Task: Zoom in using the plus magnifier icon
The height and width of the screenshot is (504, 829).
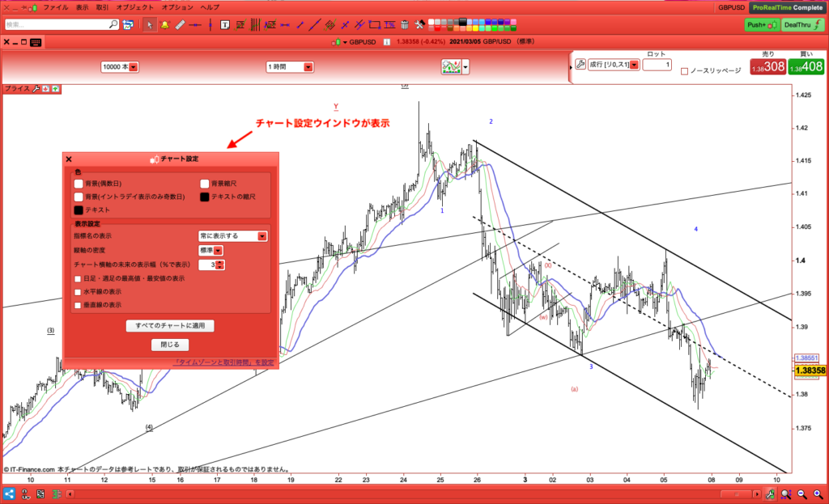Action: pyautogui.click(x=818, y=494)
